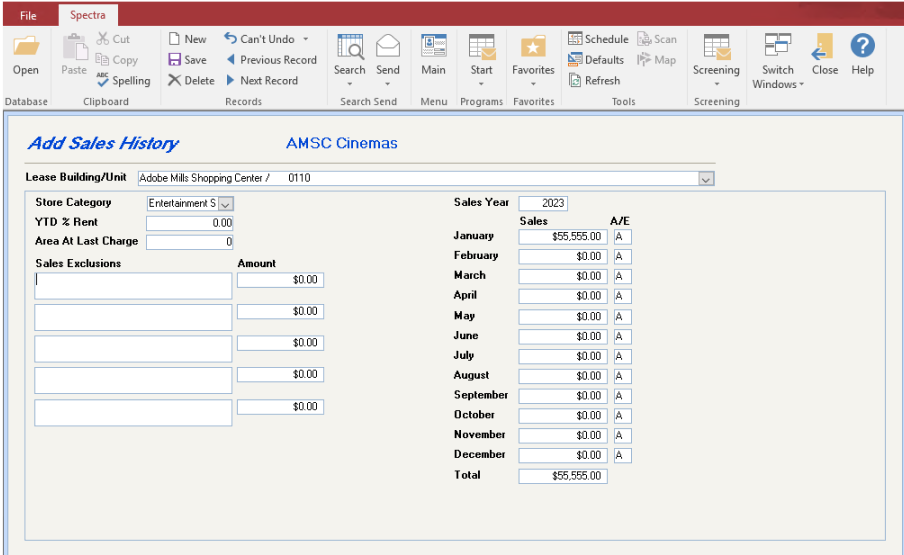Click the Map tool

tap(656, 59)
